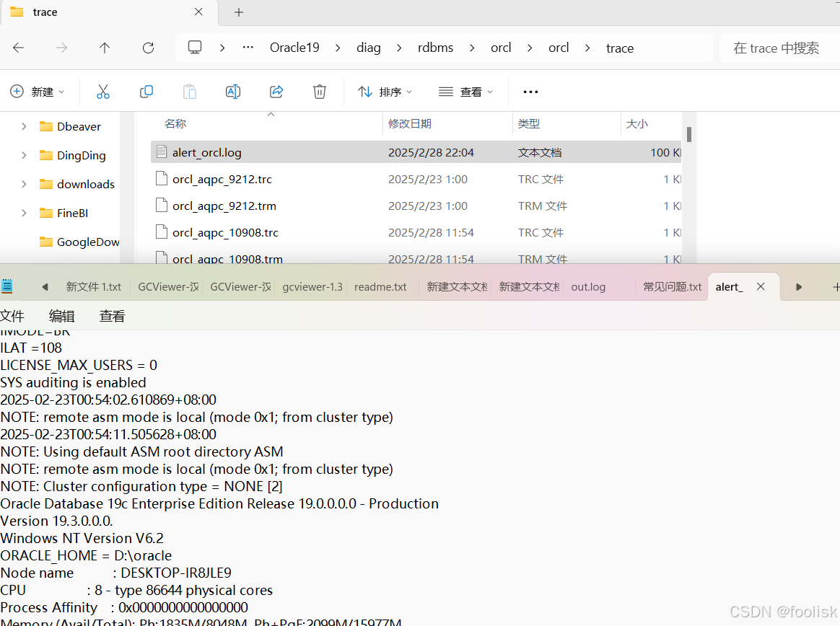This screenshot has width=840, height=626.
Task: Click the Delete trash icon
Action: [319, 92]
